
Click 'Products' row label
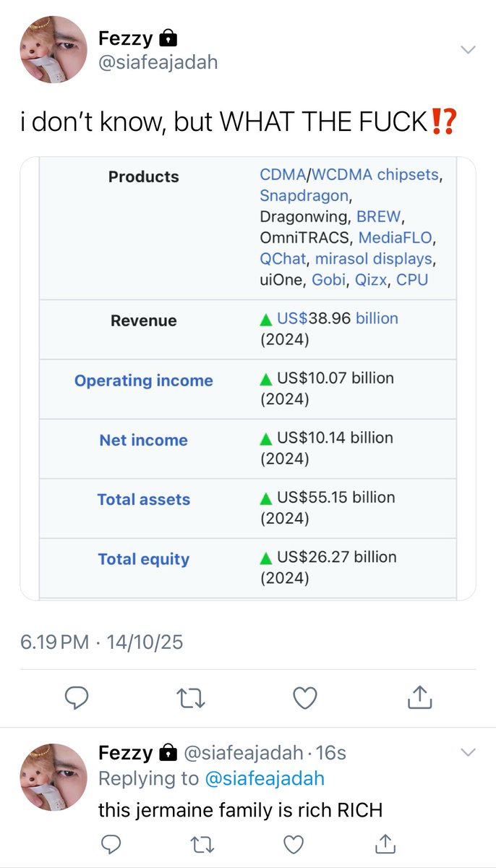click(x=144, y=176)
